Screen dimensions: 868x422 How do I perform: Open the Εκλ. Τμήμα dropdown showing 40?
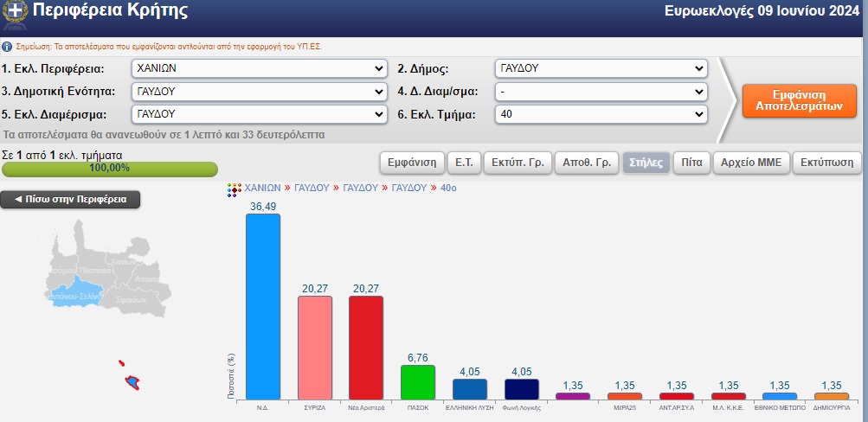coord(601,113)
